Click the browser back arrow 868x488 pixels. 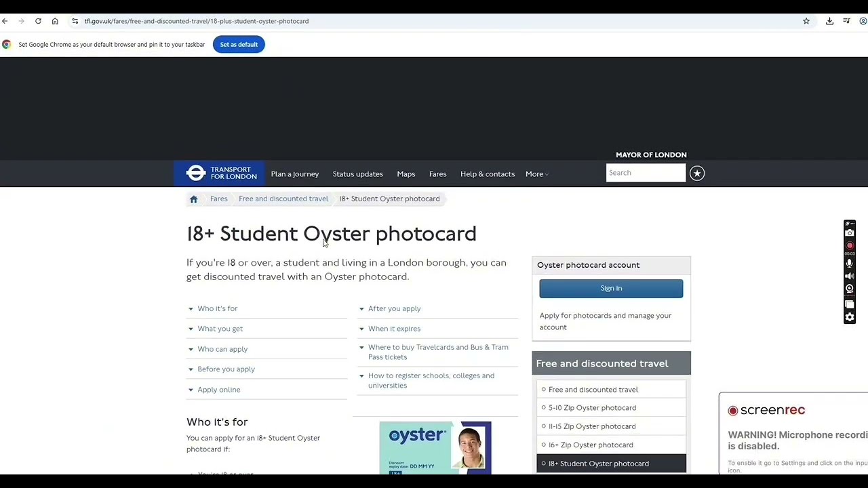click(x=5, y=21)
